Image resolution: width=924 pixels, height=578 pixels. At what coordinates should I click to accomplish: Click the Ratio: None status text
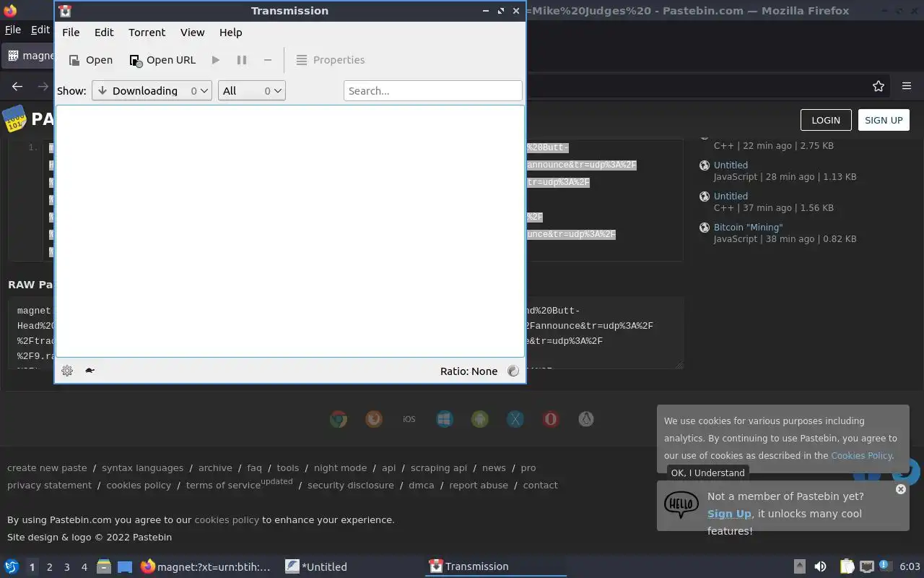pyautogui.click(x=468, y=371)
